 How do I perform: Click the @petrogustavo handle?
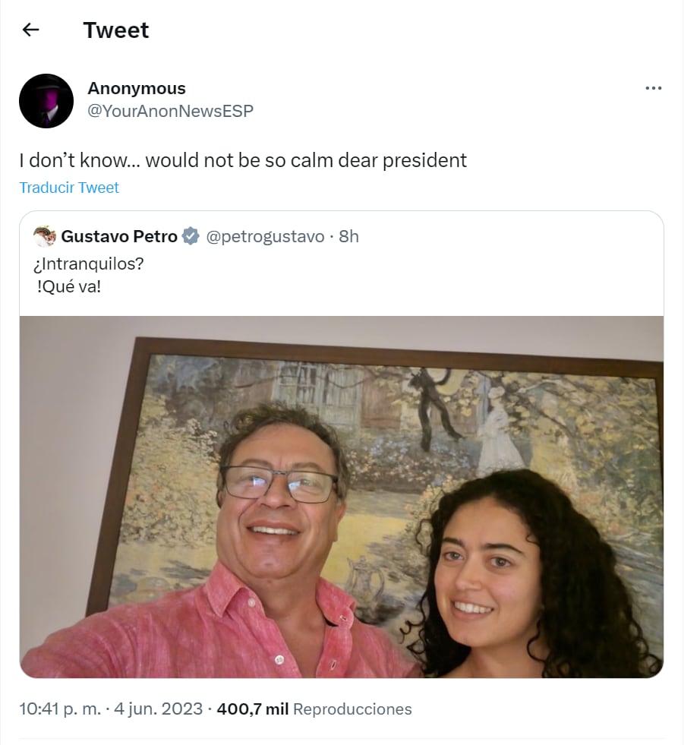(265, 237)
